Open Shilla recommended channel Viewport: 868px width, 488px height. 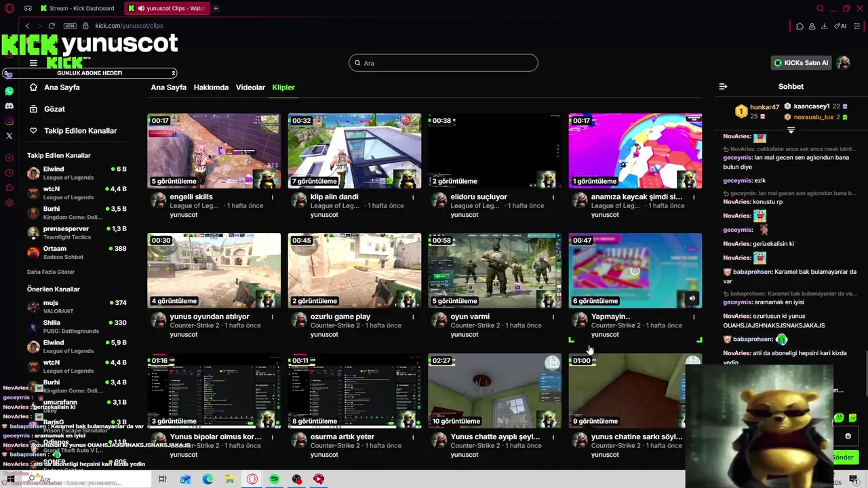[x=77, y=327]
